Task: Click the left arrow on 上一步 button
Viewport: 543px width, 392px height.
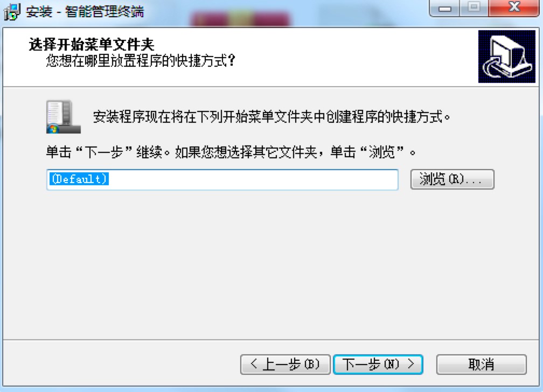Action: 254,363
